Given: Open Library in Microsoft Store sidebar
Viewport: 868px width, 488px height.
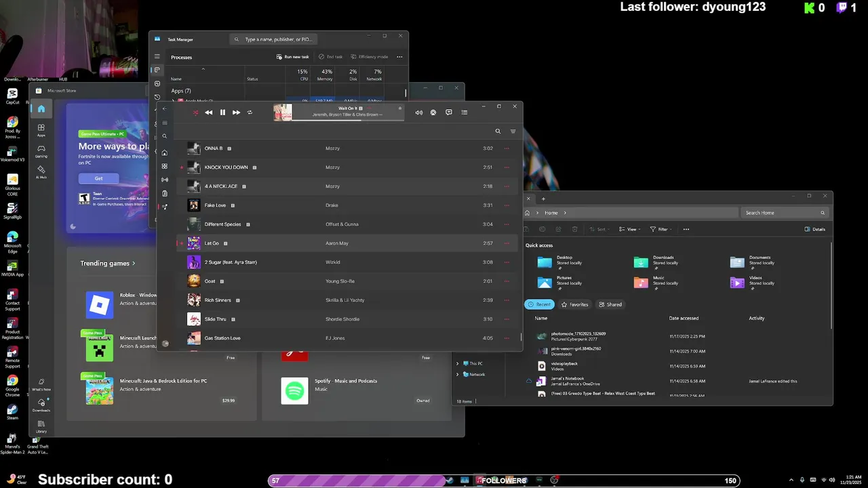Looking at the screenshot, I should click(x=41, y=426).
